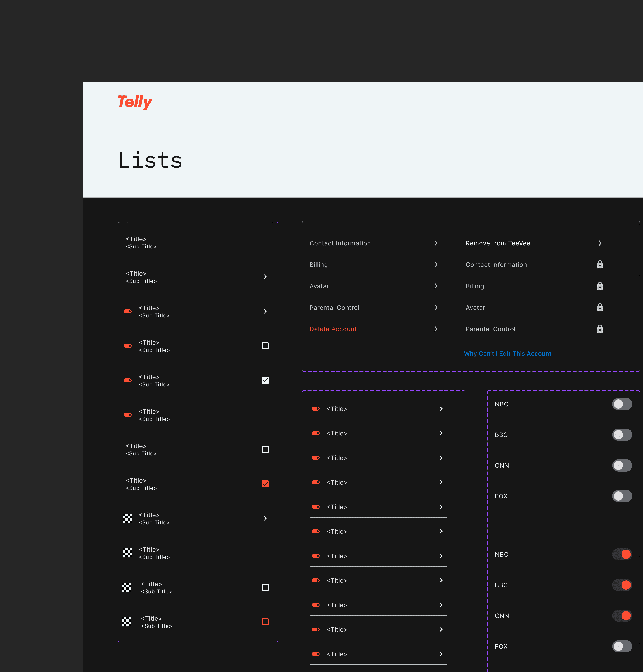Enable the top NBC toggle switch
The width and height of the screenshot is (643, 672).
(x=622, y=404)
